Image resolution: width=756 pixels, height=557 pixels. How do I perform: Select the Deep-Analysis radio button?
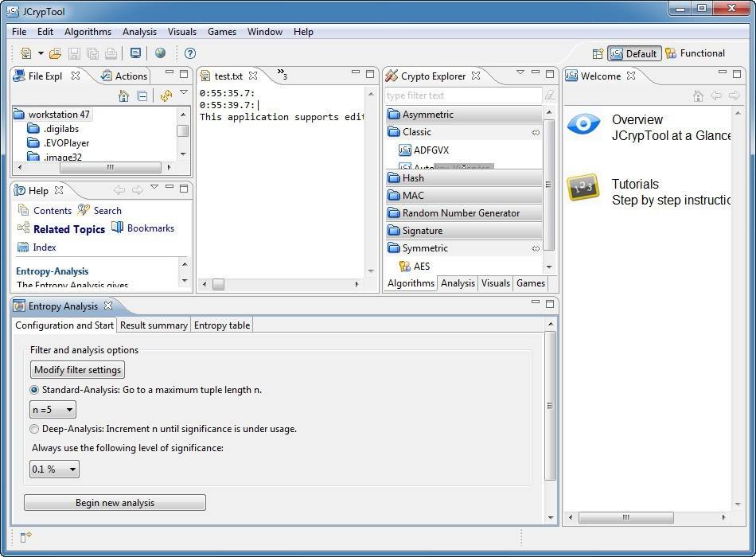(x=34, y=429)
